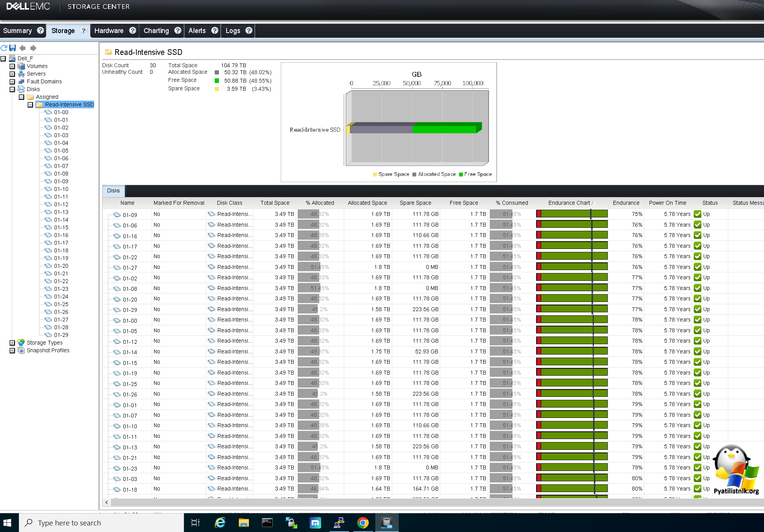Collapse the Disks tree node
Image resolution: width=764 pixels, height=532 pixels.
tap(12, 89)
